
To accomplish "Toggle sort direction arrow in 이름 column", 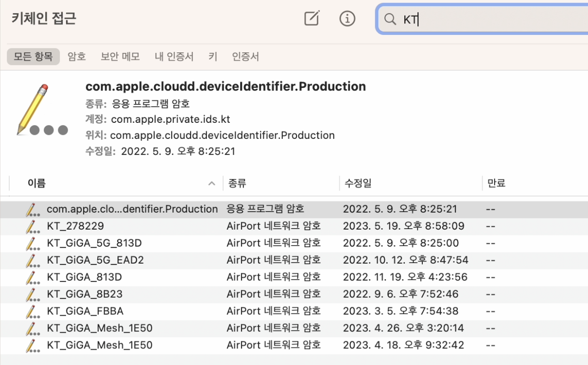I will pyautogui.click(x=212, y=183).
